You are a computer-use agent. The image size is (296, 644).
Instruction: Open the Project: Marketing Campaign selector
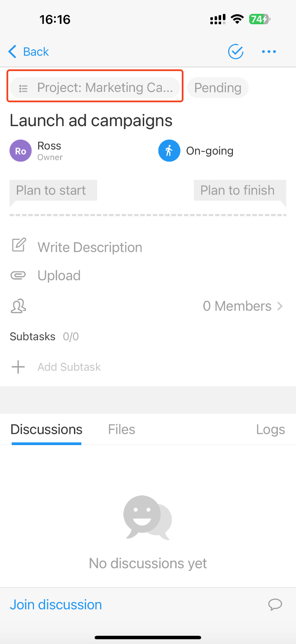pos(95,88)
